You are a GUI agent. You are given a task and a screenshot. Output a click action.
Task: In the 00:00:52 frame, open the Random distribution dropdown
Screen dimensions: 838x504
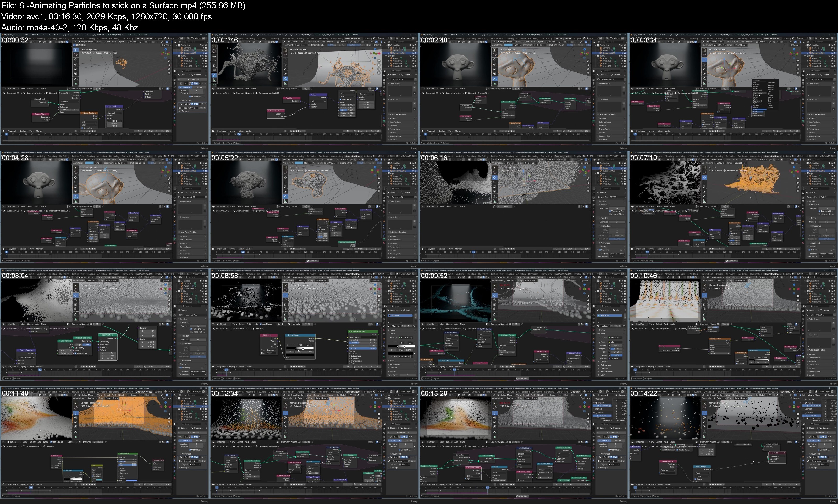70,102
